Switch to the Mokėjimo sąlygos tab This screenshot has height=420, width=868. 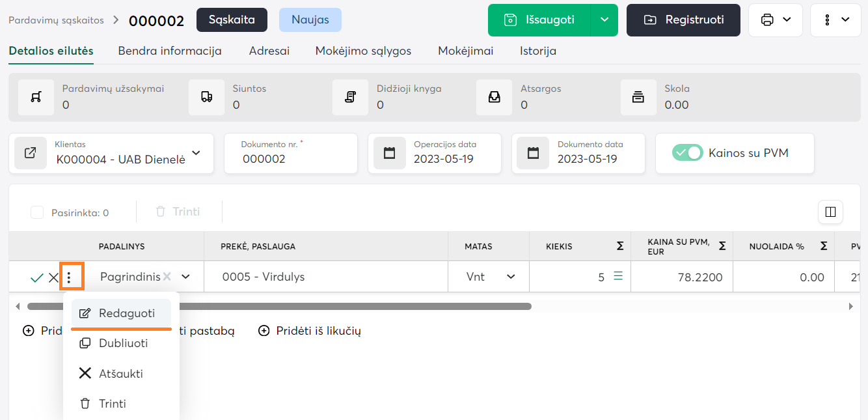pos(363,51)
